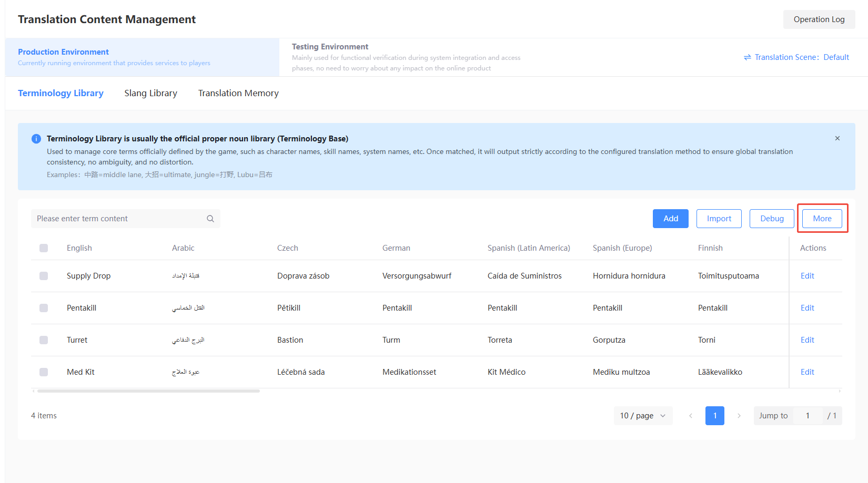Image resolution: width=868 pixels, height=483 pixels.
Task: Edit the Med Kit term
Action: pyautogui.click(x=807, y=372)
